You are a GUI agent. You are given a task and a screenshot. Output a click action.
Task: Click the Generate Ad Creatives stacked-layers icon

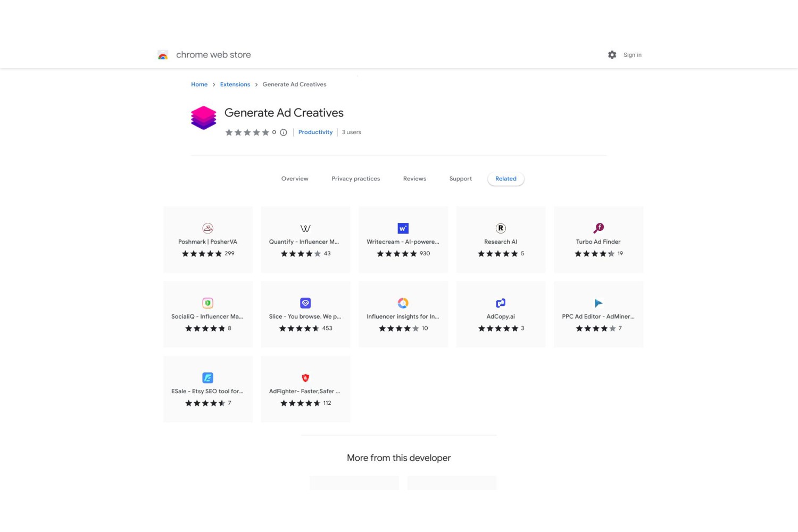coord(204,118)
